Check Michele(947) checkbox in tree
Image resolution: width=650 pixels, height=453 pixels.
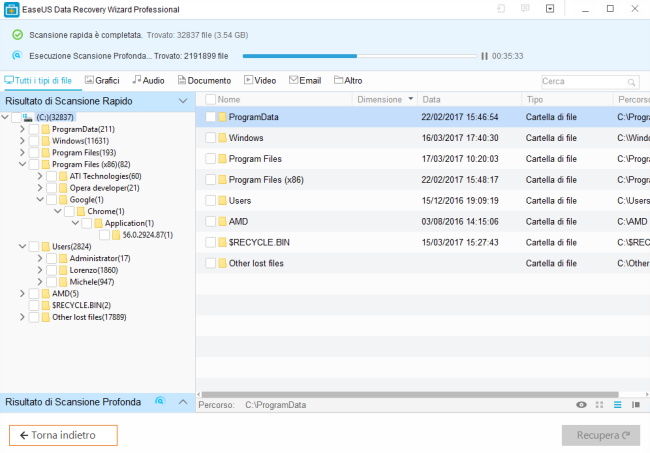[51, 282]
